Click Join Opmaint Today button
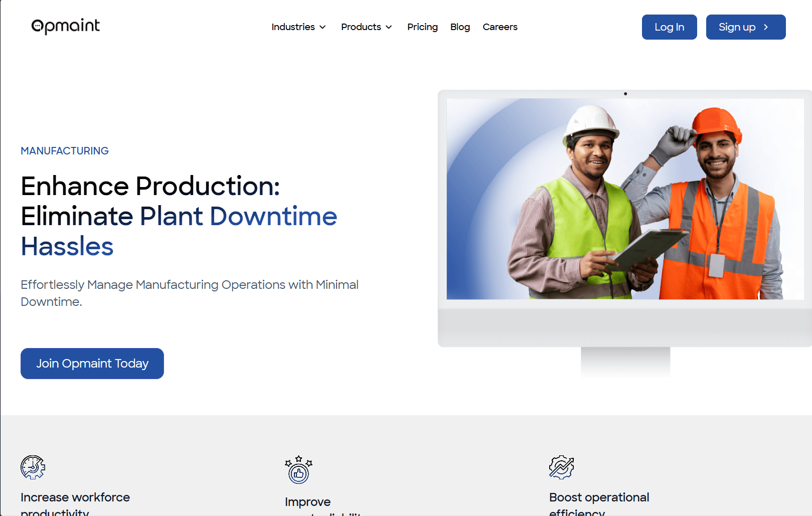Image resolution: width=812 pixels, height=516 pixels. pyautogui.click(x=92, y=364)
